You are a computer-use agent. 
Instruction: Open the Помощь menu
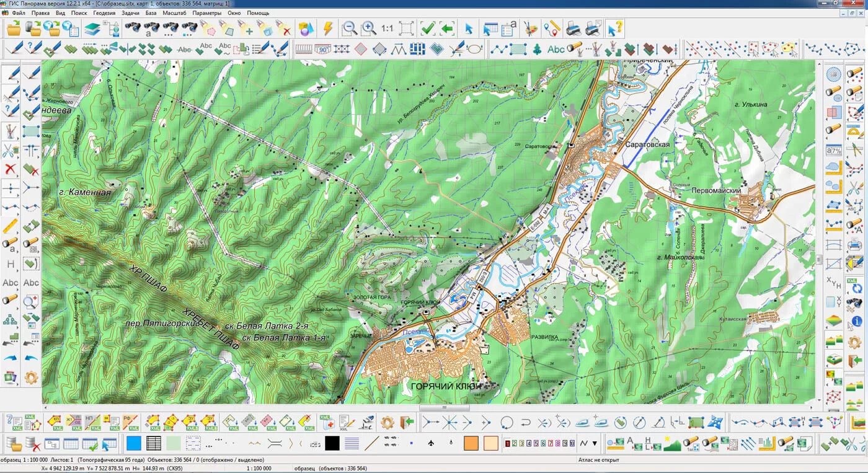(258, 12)
